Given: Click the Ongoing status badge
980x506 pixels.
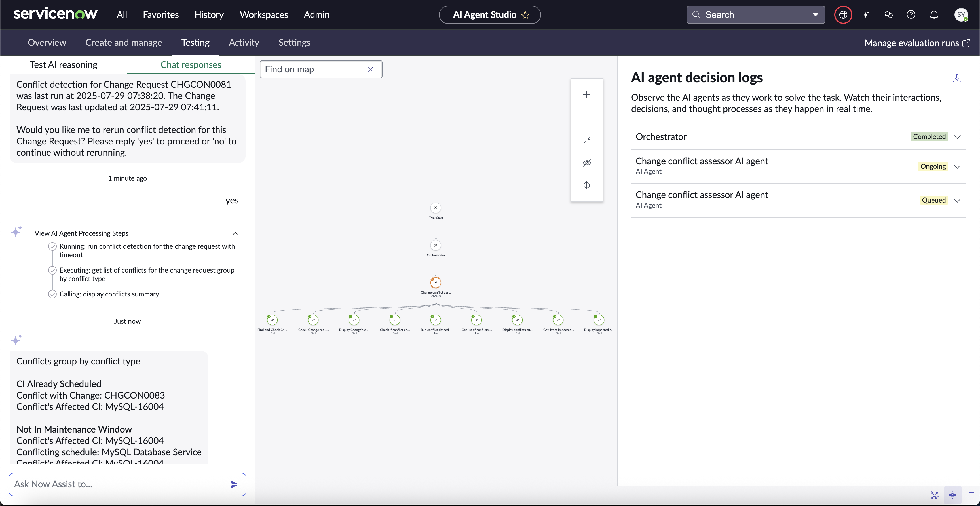Looking at the screenshot, I should coord(933,166).
